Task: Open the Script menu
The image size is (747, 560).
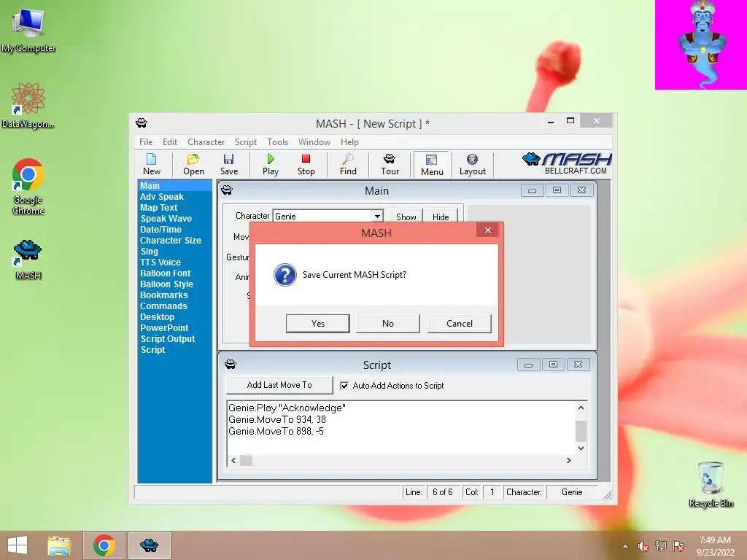Action: click(x=245, y=142)
